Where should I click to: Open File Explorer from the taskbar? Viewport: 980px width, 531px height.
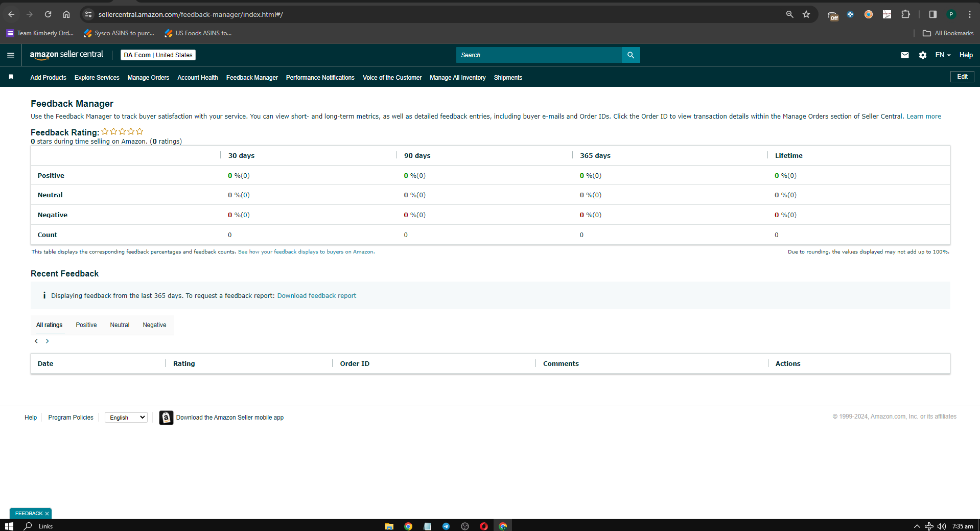(x=389, y=526)
